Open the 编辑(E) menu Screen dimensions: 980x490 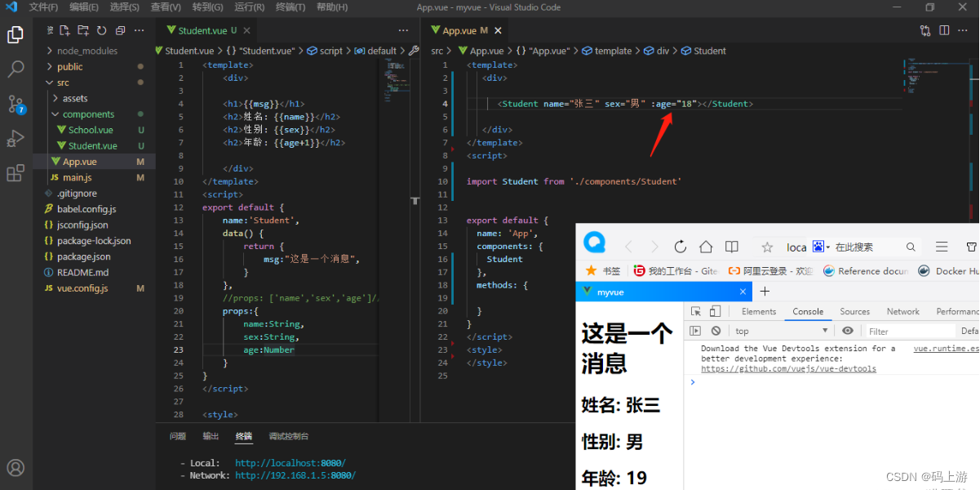click(84, 7)
